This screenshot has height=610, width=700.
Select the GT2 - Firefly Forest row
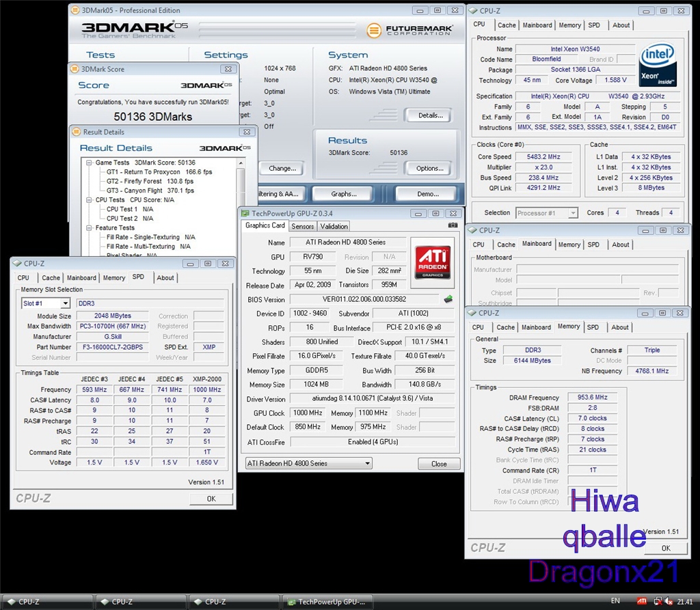click(x=150, y=181)
